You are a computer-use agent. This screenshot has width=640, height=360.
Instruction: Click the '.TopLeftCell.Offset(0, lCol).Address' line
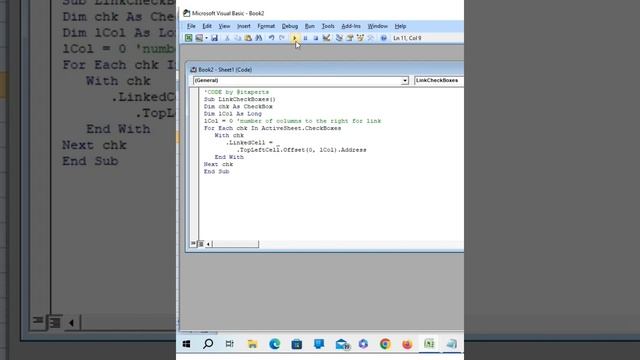pyautogui.click(x=302, y=150)
